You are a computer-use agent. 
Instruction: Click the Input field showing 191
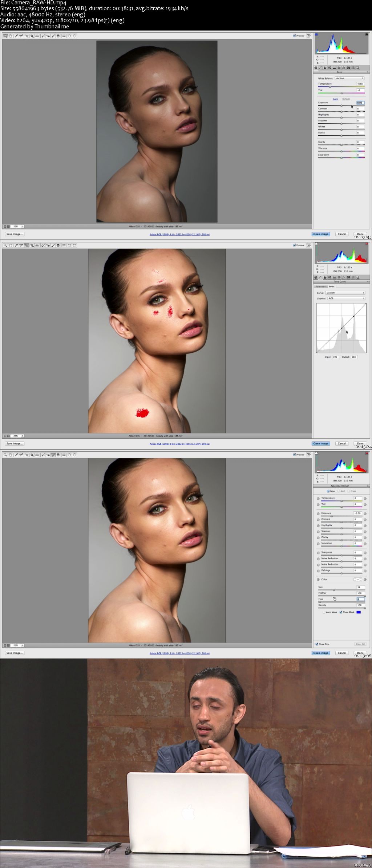(335, 357)
